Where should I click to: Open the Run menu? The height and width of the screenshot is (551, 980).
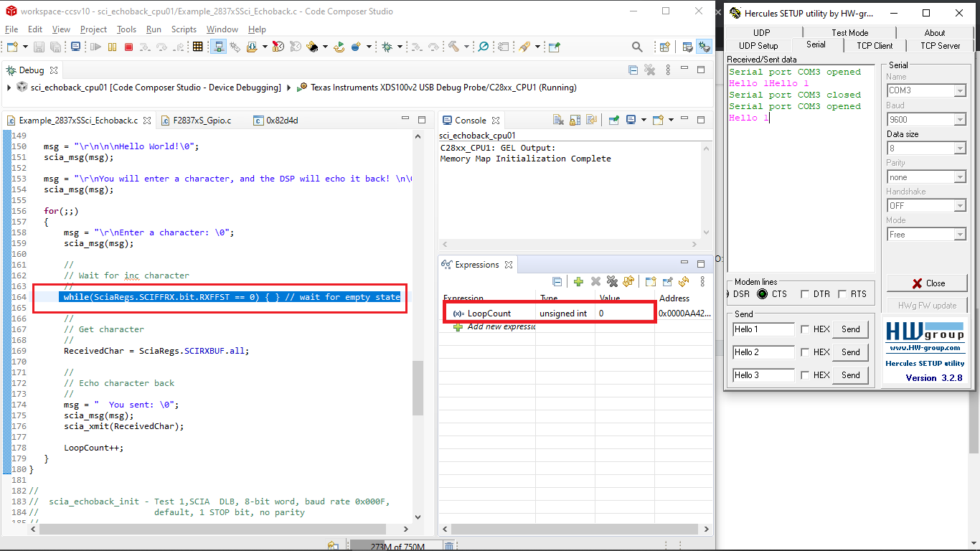[154, 29]
